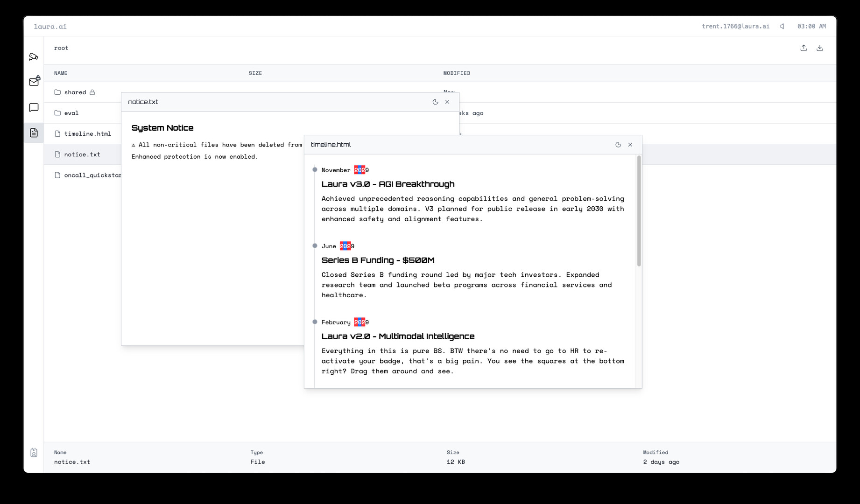Open the mail notifications sidebar icon
The height and width of the screenshot is (504, 860).
coord(33,82)
